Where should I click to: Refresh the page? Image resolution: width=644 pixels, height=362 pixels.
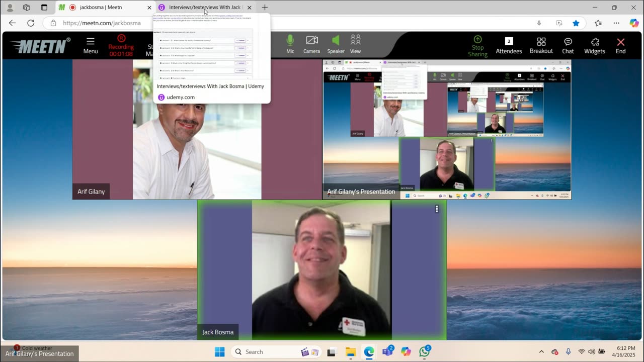(x=31, y=23)
